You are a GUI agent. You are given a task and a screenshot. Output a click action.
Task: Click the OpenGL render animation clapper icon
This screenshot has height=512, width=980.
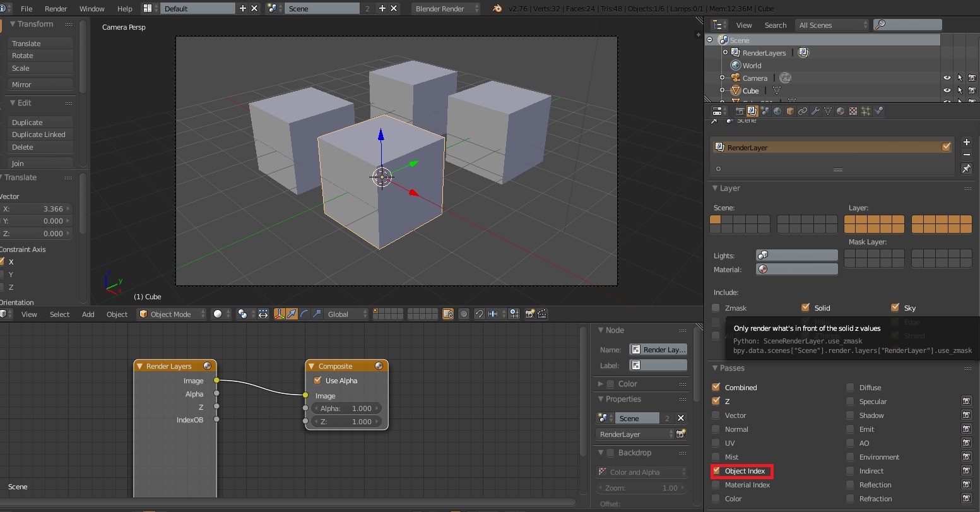[541, 314]
